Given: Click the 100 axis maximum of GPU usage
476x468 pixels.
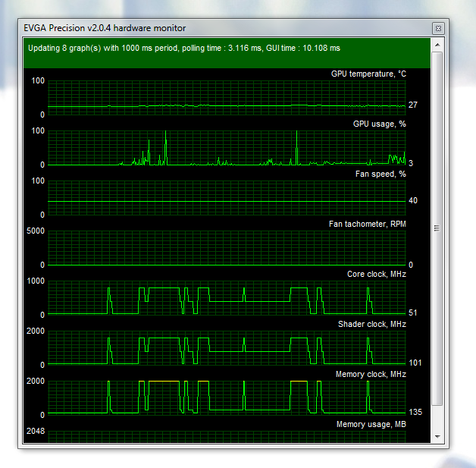Looking at the screenshot, I should pyautogui.click(x=38, y=131).
